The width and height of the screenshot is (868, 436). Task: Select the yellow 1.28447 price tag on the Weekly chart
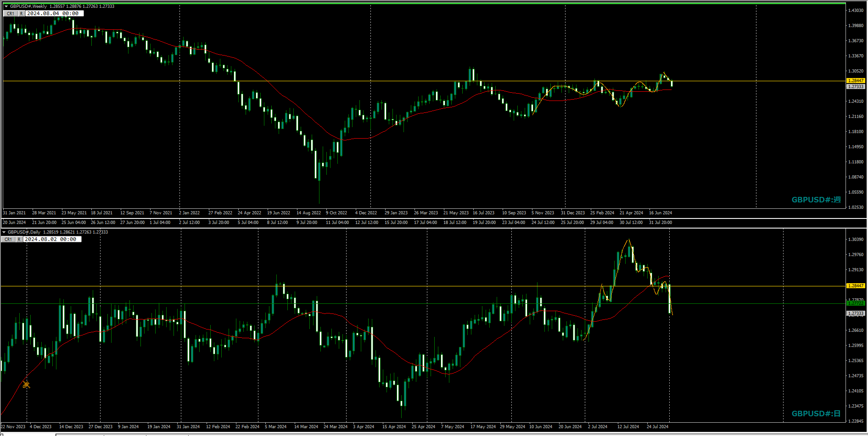pos(856,81)
